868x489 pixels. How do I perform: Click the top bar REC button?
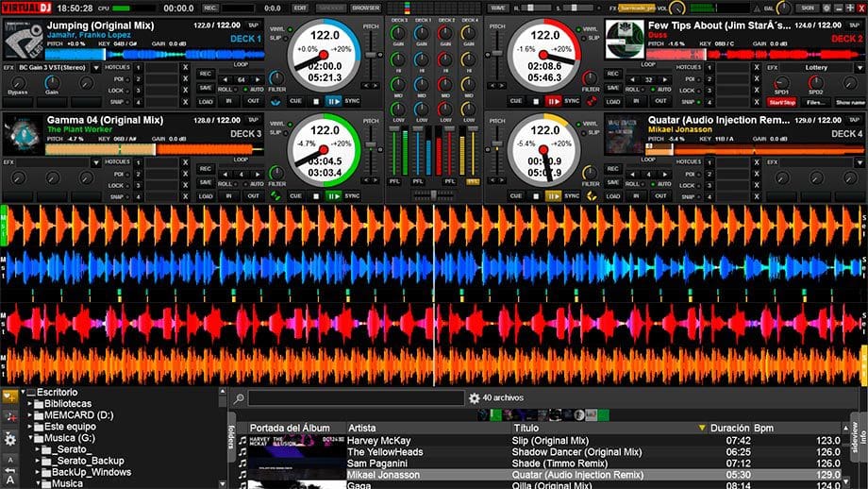pyautogui.click(x=210, y=8)
